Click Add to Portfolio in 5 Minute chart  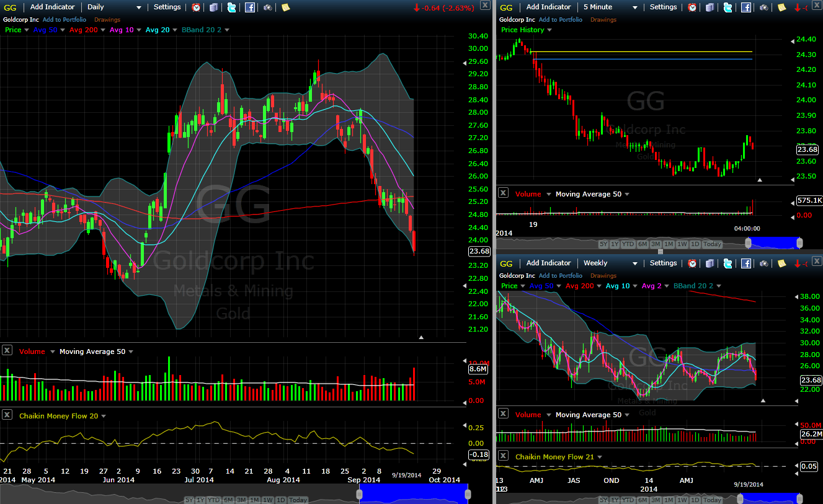[561, 20]
